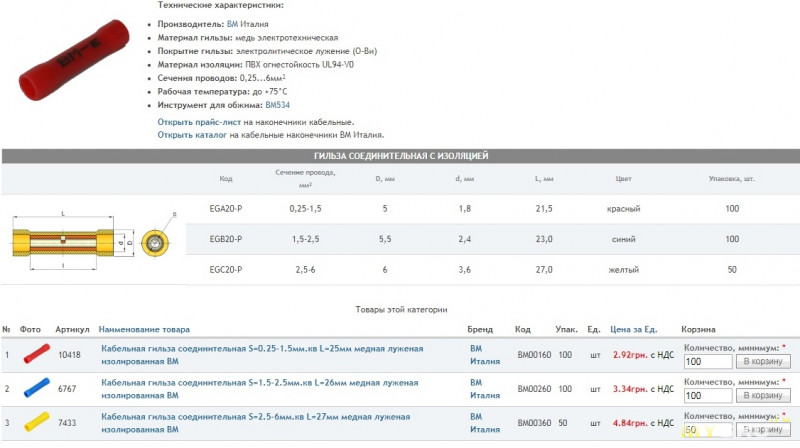Focus quantity field for item 6767
This screenshot has height=448, width=800.
(x=708, y=395)
